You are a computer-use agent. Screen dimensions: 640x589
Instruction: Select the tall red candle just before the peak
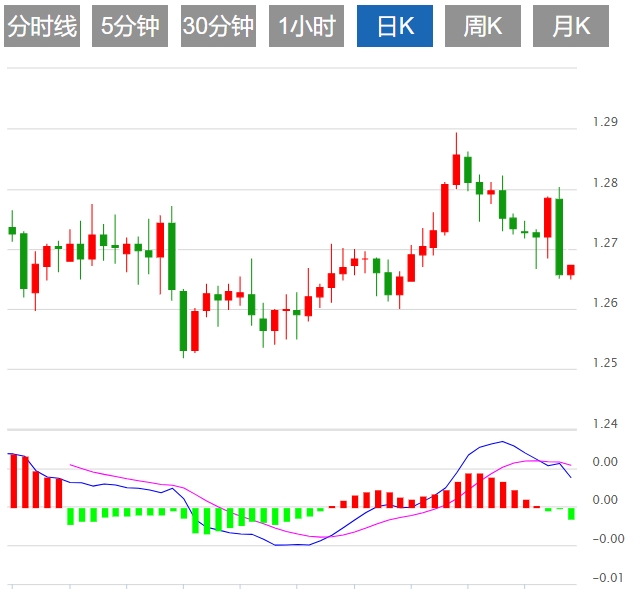point(445,207)
